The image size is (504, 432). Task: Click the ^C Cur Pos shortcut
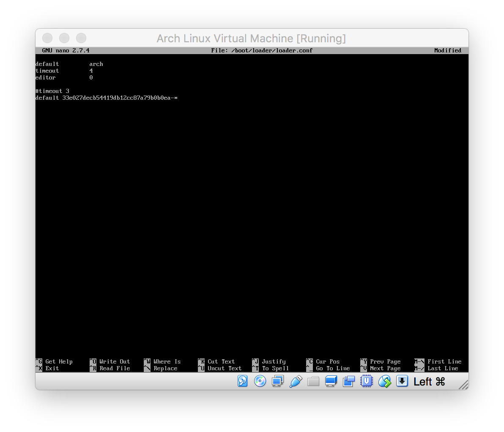pyautogui.click(x=323, y=361)
